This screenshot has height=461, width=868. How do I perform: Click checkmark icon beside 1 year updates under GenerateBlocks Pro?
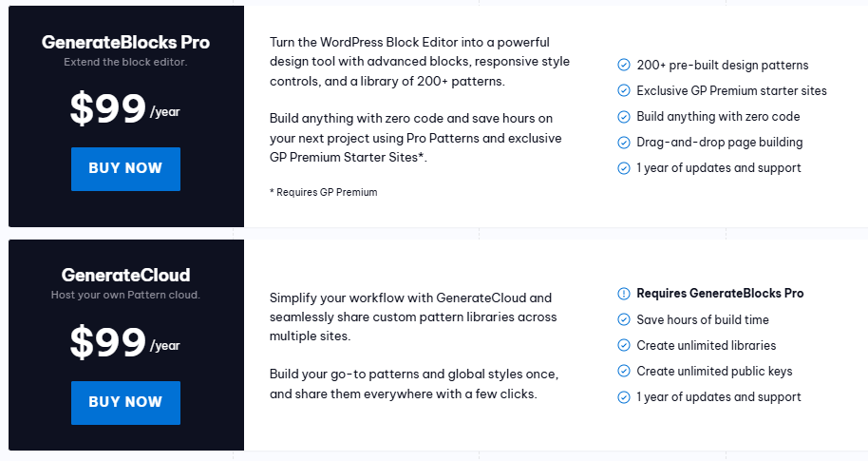point(624,168)
